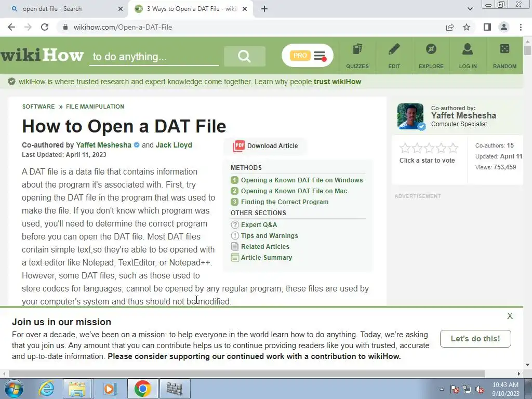Close the 'open dat file - Search' tab
Image resolution: width=532 pixels, height=399 pixels.
coord(121,9)
